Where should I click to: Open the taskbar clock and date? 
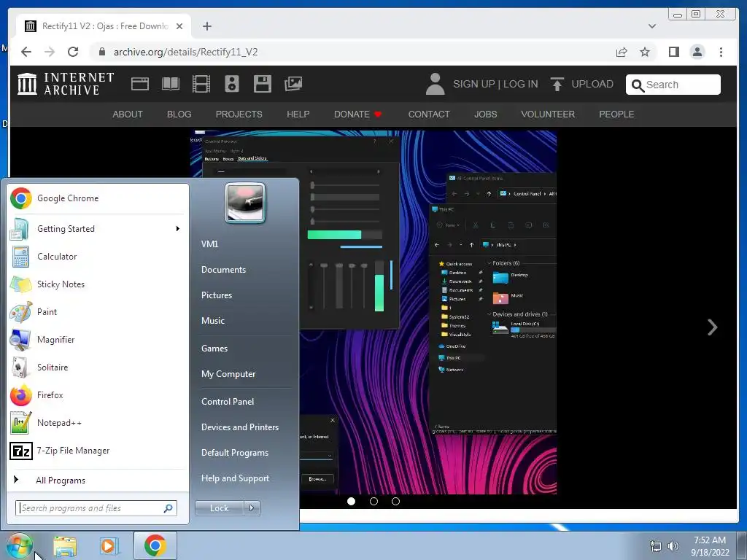[x=710, y=546]
